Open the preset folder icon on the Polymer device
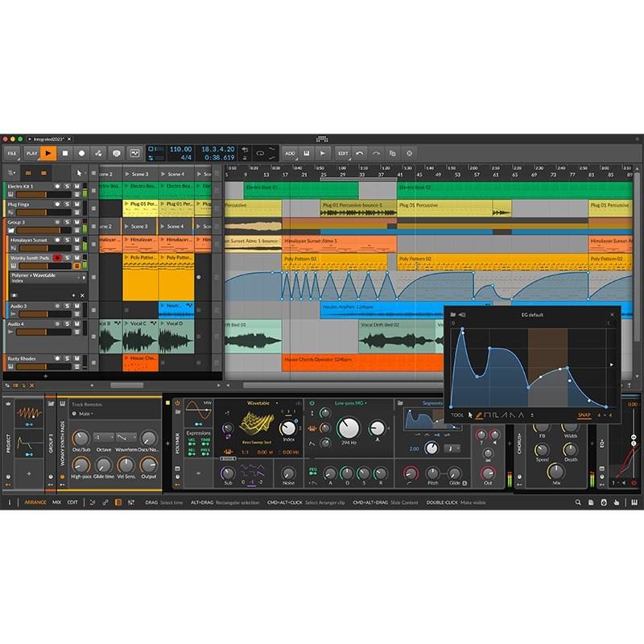 [177, 411]
